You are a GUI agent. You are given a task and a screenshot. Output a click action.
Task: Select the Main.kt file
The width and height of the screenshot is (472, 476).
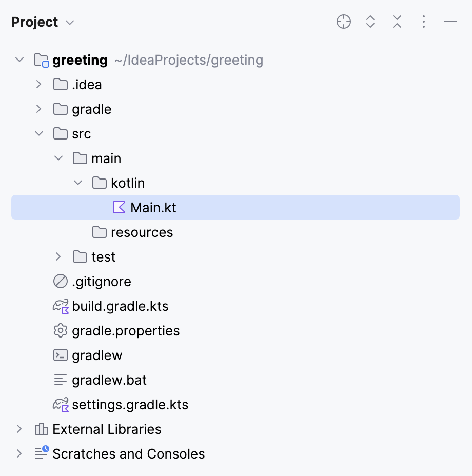pos(153,207)
